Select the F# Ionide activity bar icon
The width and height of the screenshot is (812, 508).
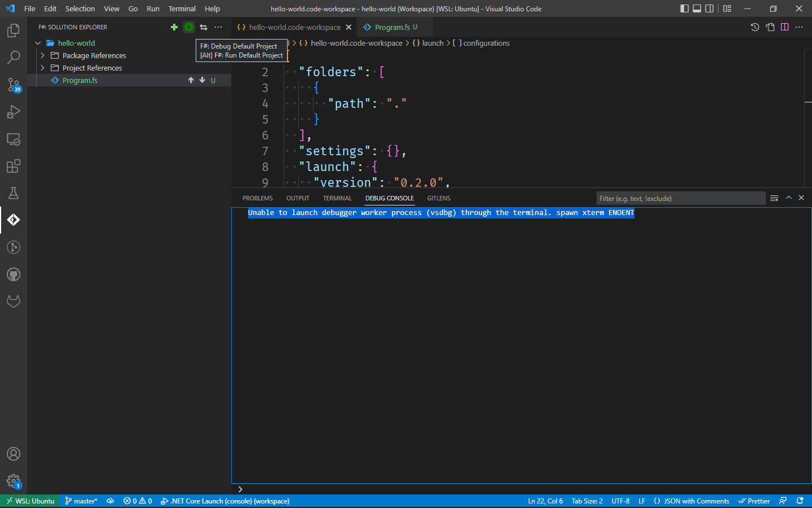tap(14, 220)
